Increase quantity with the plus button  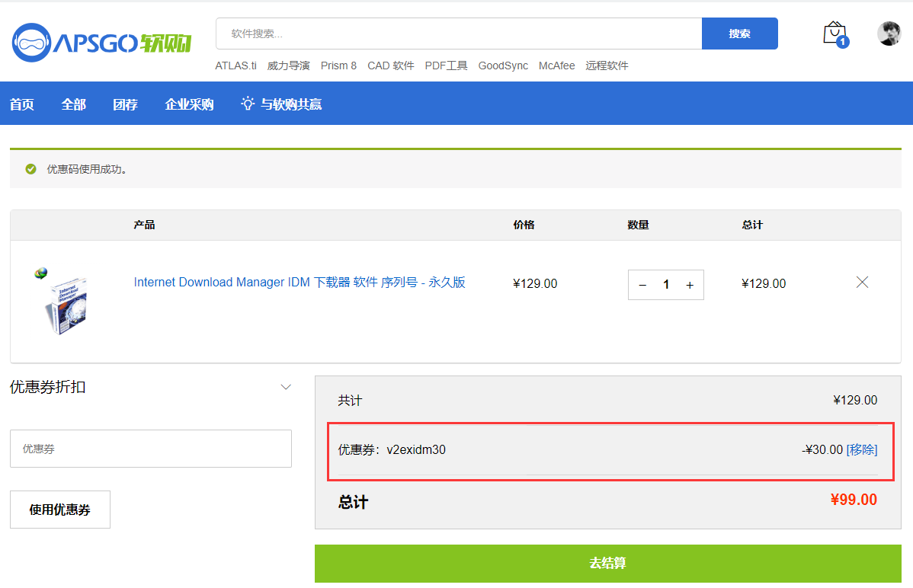coord(690,285)
